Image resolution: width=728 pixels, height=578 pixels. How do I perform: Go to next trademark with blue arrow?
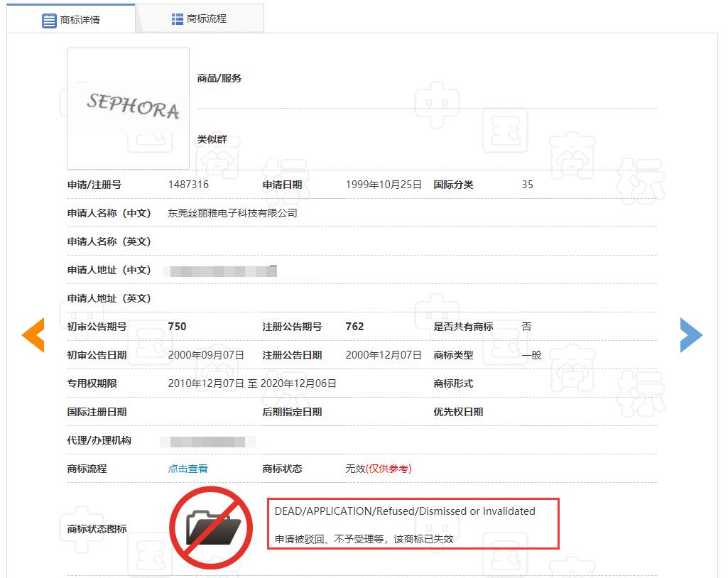pyautogui.click(x=691, y=335)
